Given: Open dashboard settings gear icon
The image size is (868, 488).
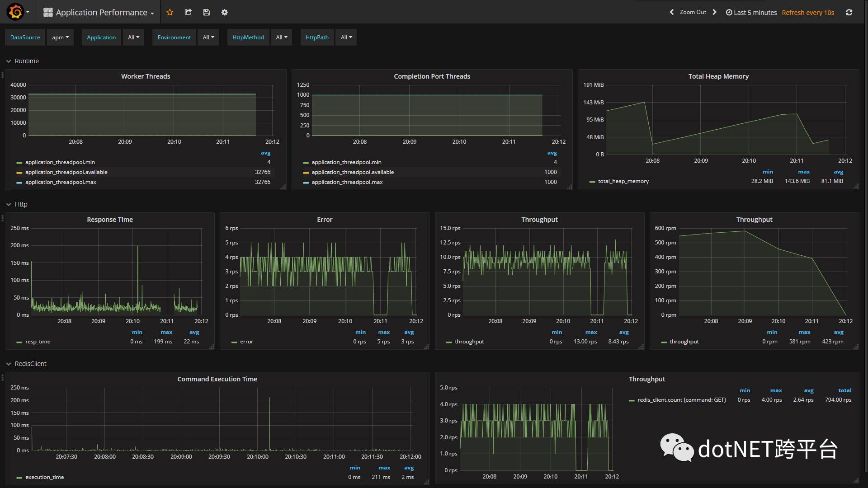Looking at the screenshot, I should click(x=225, y=12).
